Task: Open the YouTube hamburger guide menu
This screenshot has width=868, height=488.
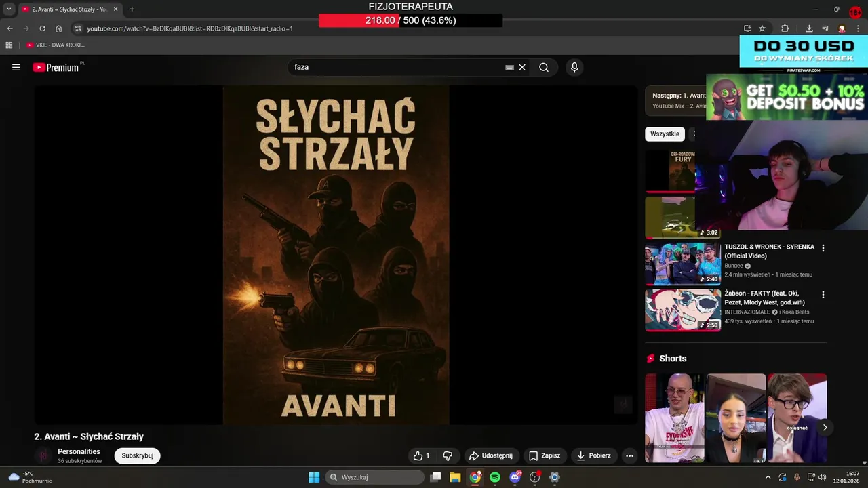Action: click(x=16, y=67)
